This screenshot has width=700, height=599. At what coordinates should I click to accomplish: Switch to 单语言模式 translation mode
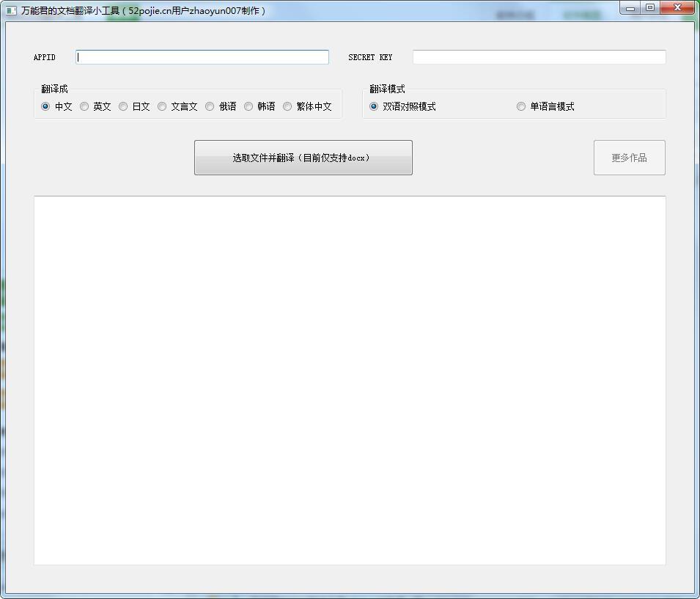coord(521,106)
